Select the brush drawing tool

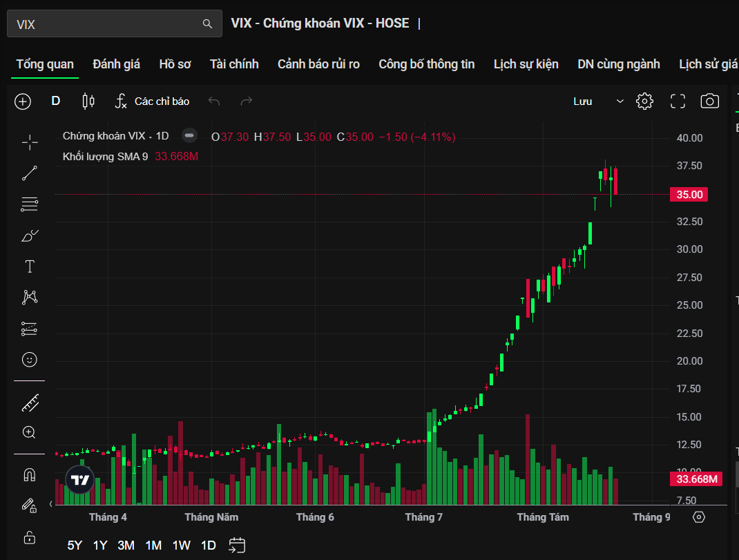tap(30, 235)
